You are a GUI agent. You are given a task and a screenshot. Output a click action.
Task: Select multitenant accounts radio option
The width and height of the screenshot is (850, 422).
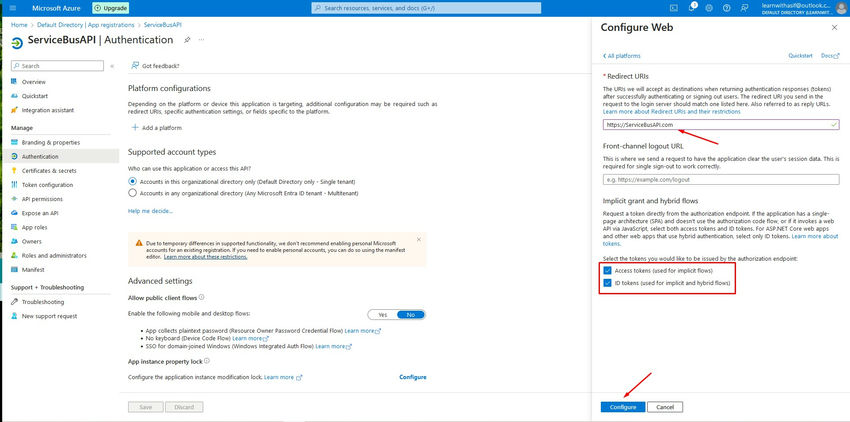pyautogui.click(x=133, y=193)
